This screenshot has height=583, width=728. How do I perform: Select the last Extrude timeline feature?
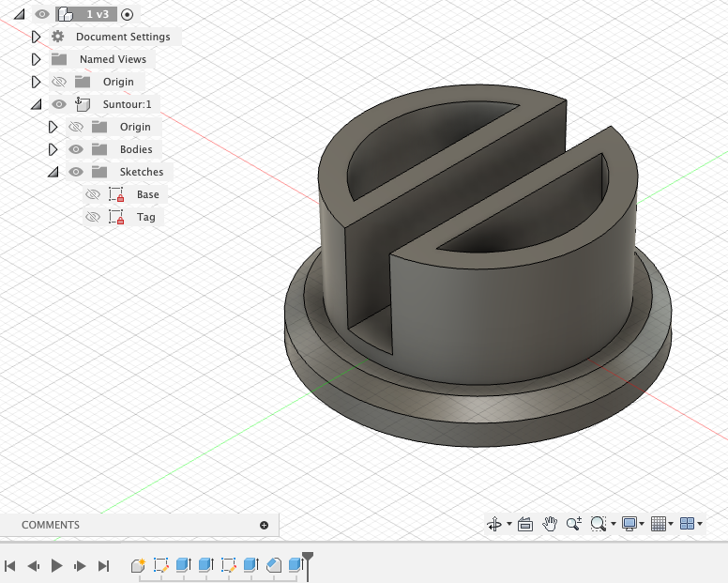coord(296,565)
